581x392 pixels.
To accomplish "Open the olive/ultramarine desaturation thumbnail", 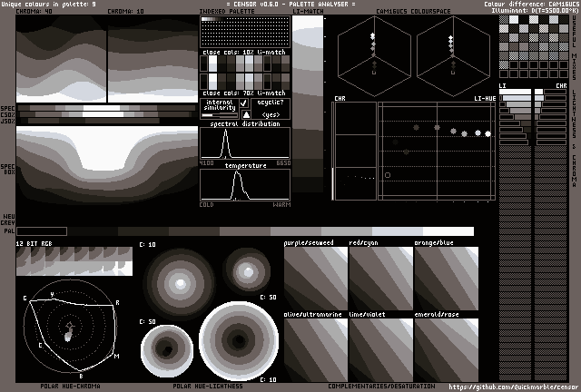I will point(316,350).
